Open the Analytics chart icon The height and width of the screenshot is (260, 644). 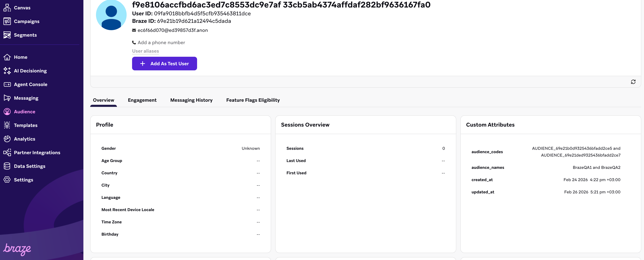pos(7,139)
